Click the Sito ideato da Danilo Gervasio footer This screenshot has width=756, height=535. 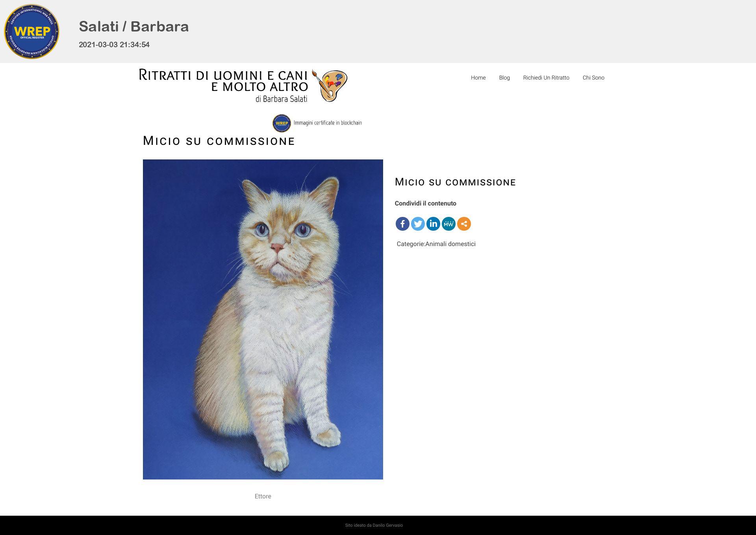374,525
